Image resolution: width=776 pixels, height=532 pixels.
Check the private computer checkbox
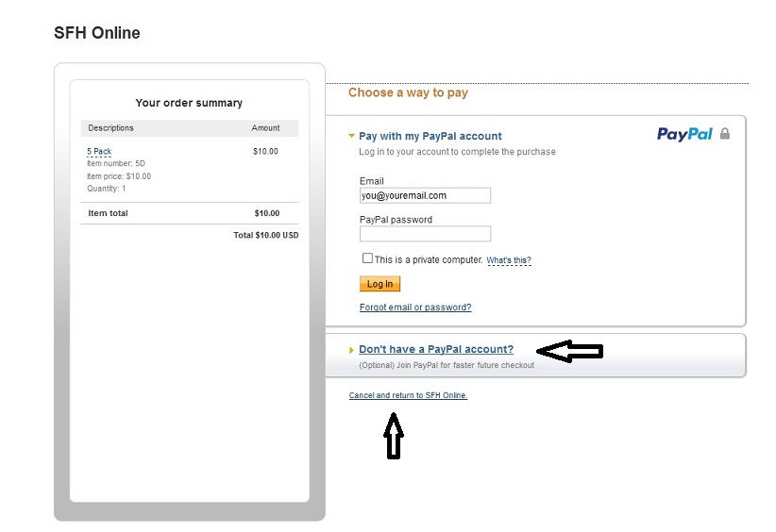tap(367, 258)
